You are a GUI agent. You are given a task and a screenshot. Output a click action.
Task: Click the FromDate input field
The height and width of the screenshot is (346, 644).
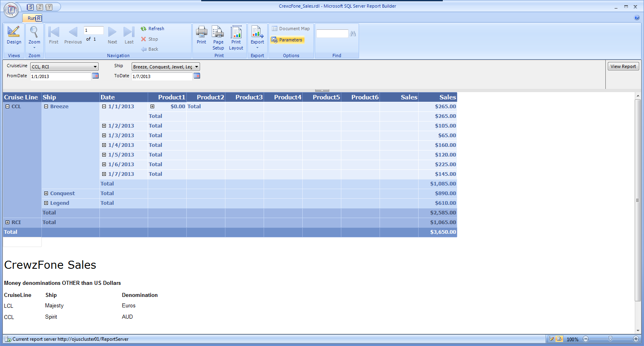tap(60, 76)
